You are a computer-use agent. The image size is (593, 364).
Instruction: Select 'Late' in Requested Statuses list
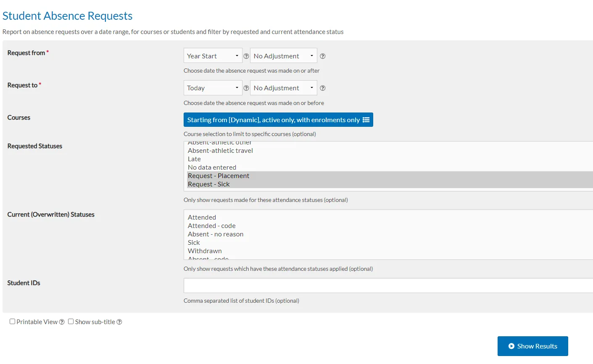390,159
